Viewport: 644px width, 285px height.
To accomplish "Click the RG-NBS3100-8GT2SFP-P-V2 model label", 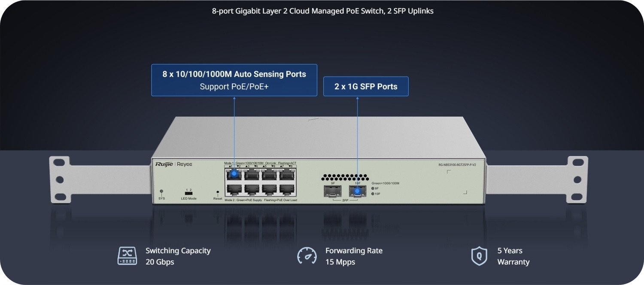I will [x=457, y=165].
